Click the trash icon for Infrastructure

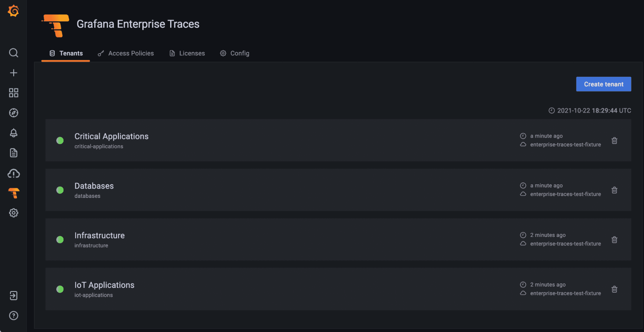tap(614, 240)
